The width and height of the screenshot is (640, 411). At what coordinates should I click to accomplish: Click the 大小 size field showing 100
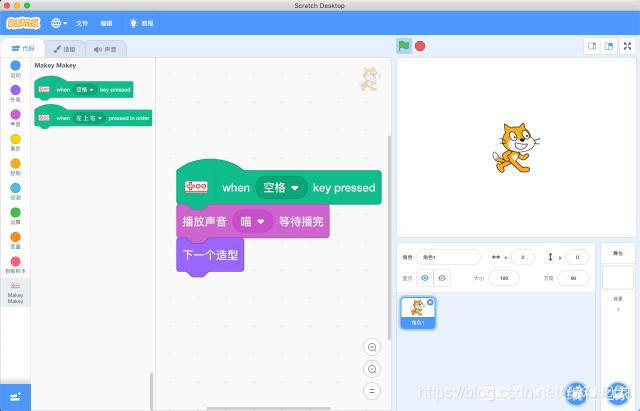(x=504, y=278)
